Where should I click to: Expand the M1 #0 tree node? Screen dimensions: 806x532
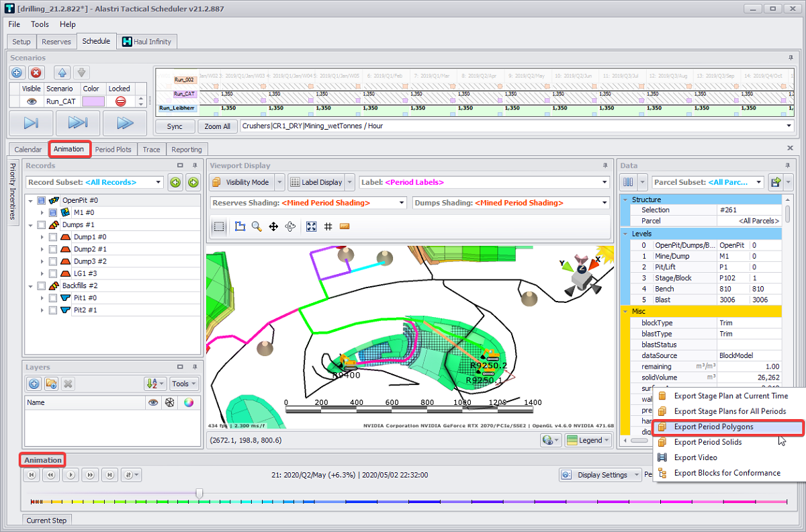42,213
